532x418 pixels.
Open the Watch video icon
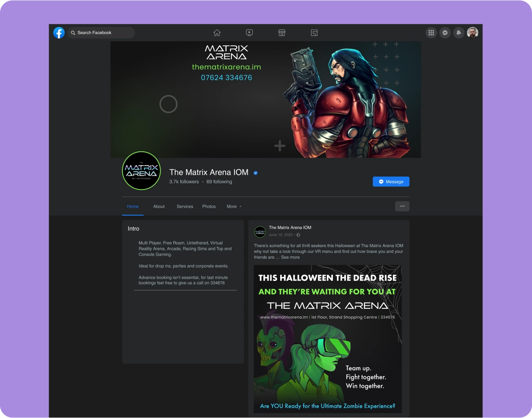point(249,33)
